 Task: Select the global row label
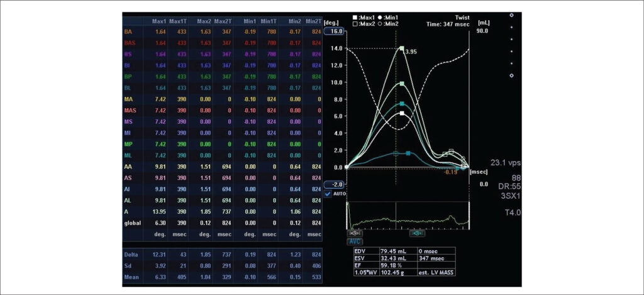[x=133, y=223]
